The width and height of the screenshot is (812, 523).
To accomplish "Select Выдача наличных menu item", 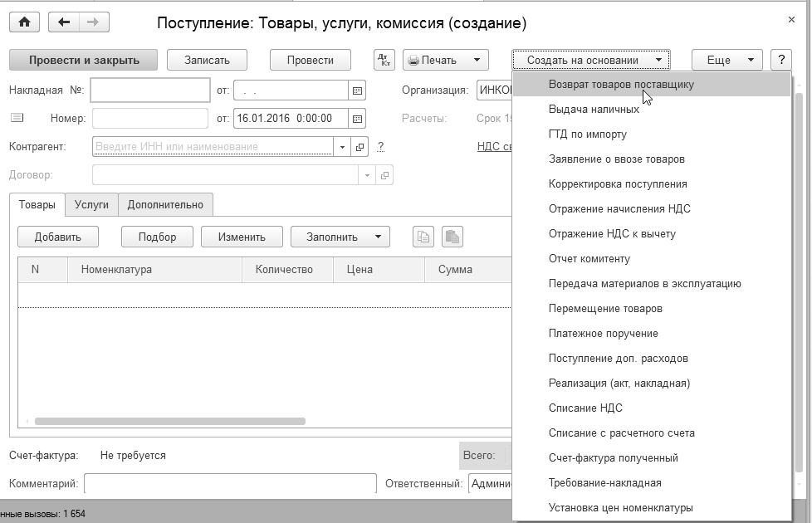I will point(652,110).
